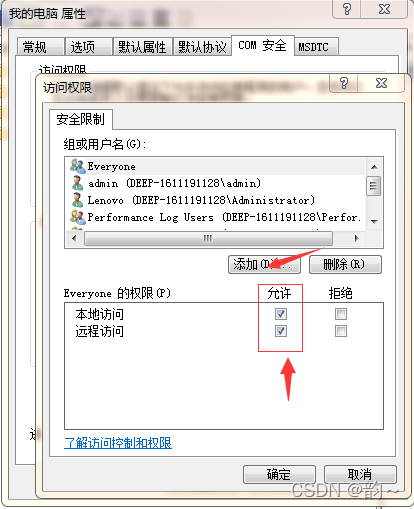Uncheck Allow for 远程访问
Image resolution: width=414 pixels, height=509 pixels.
pyautogui.click(x=281, y=331)
